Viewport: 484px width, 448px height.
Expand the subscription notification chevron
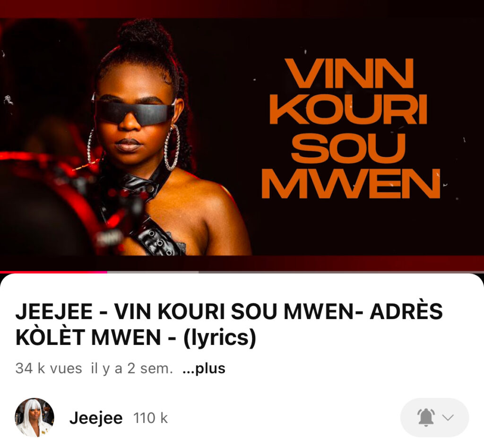point(448,417)
